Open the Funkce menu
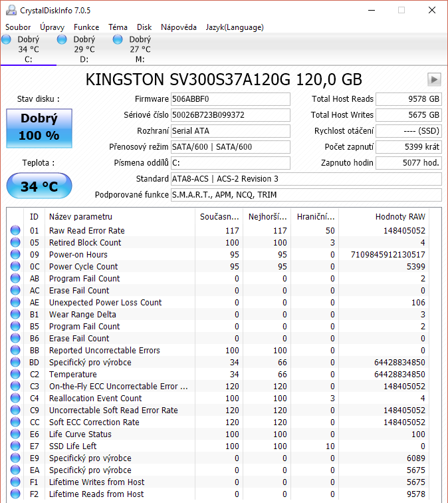The image size is (448, 503). [x=86, y=27]
